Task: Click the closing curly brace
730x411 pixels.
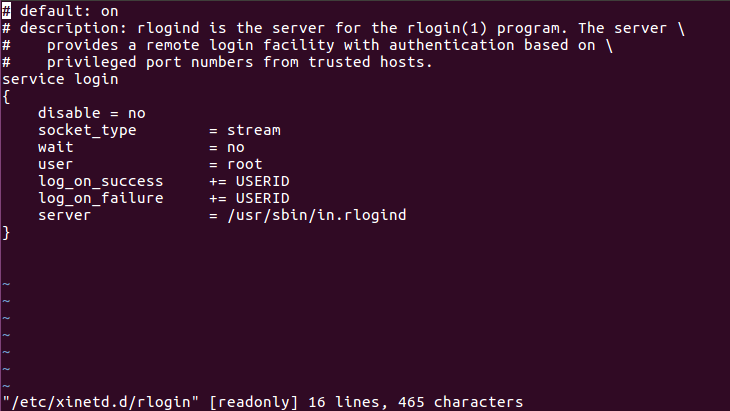Action: click(7, 232)
